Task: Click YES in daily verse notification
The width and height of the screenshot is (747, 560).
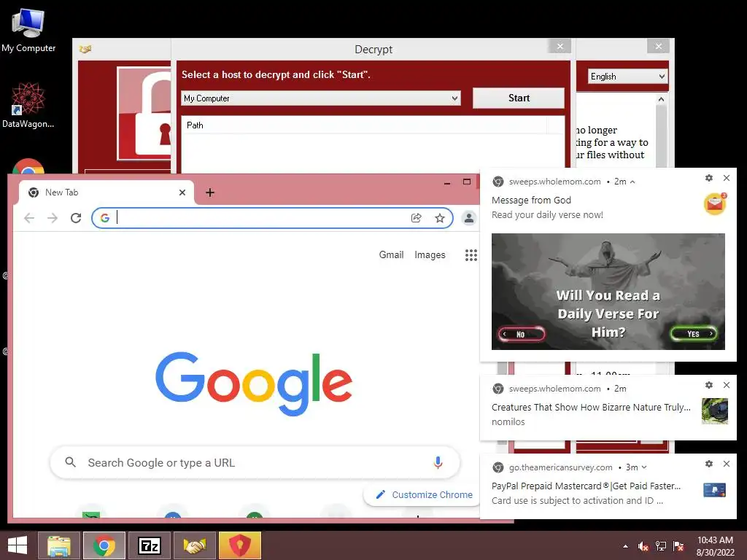Action: (693, 334)
